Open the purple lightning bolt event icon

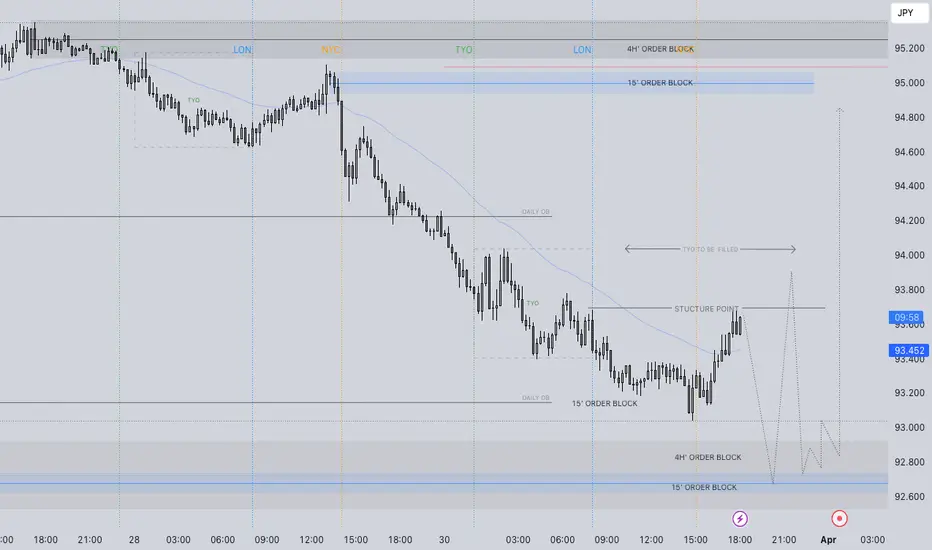point(739,518)
